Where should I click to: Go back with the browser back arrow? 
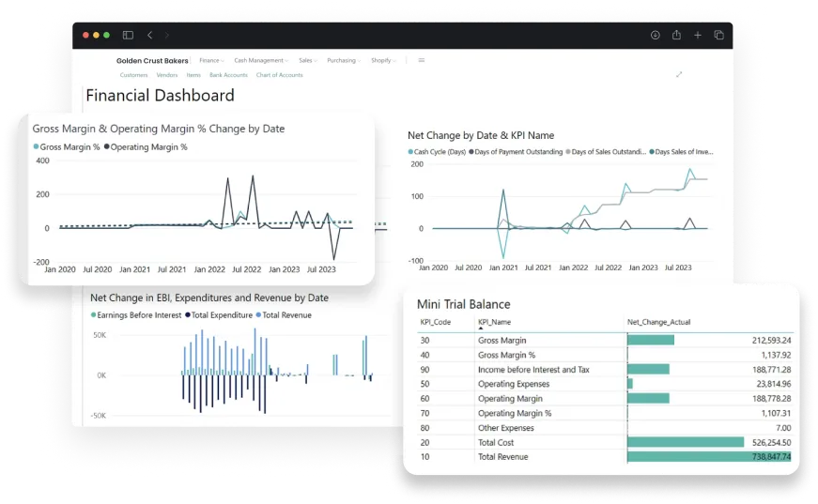pyautogui.click(x=149, y=36)
